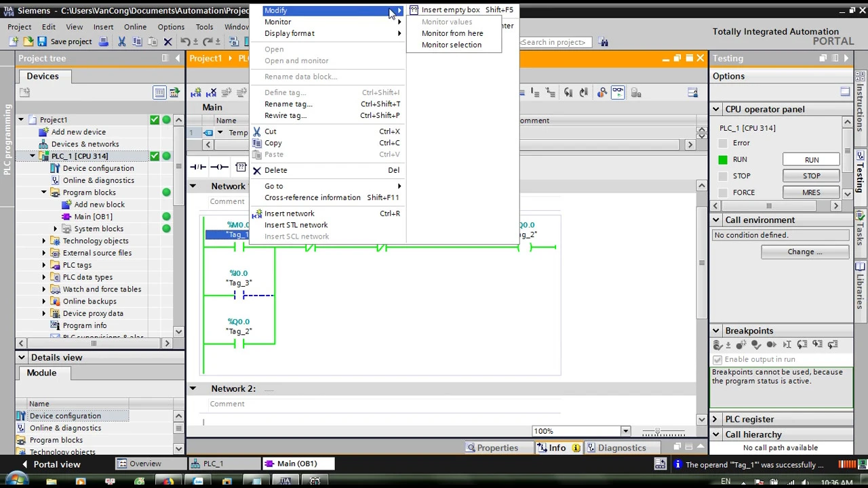Screen dimensions: 868x488
Task: Collapse Network 1 triangle
Action: [x=193, y=186]
